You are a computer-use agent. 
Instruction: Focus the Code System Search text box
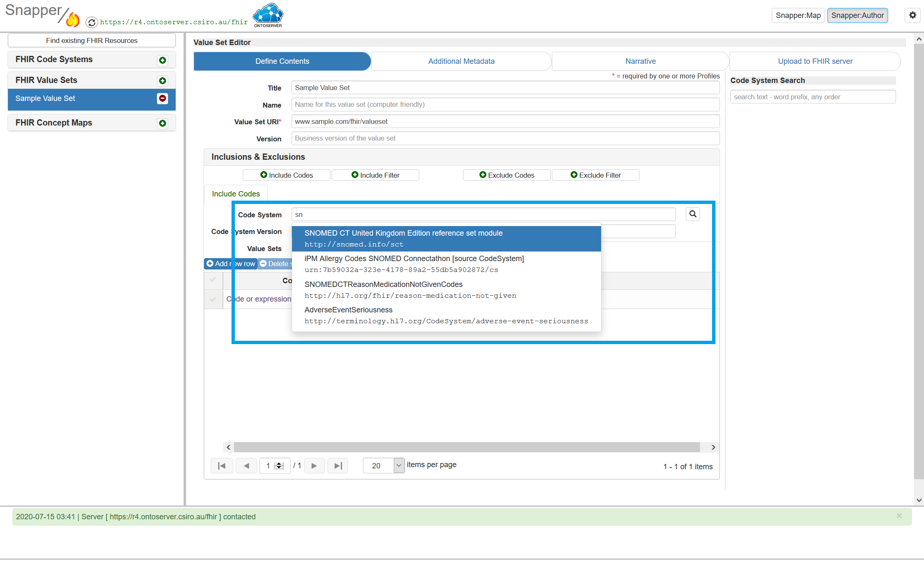pyautogui.click(x=813, y=97)
